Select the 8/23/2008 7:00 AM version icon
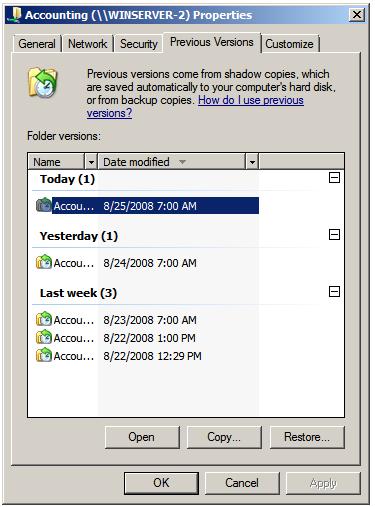Screen dimensions: 375x507 coord(44,319)
